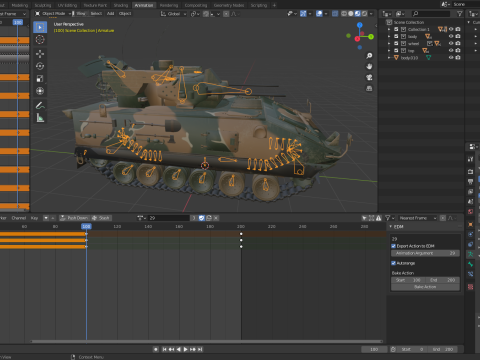The image size is (480, 360).
Task: Expand the body333 armature tree row
Action: click(x=389, y=58)
